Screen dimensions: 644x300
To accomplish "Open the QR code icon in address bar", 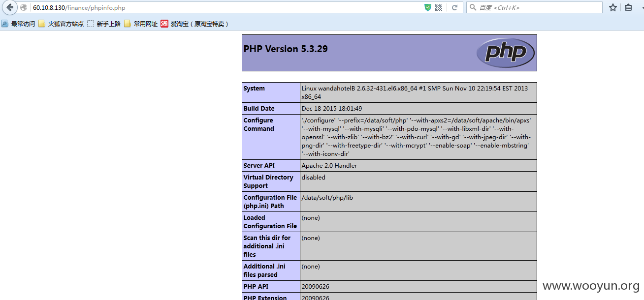I will coord(439,7).
